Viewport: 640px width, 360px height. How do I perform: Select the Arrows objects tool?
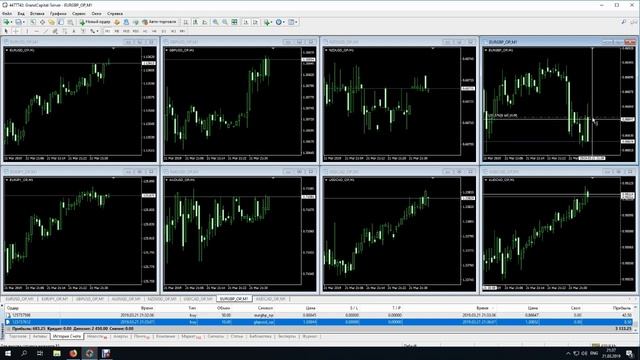(93, 31)
